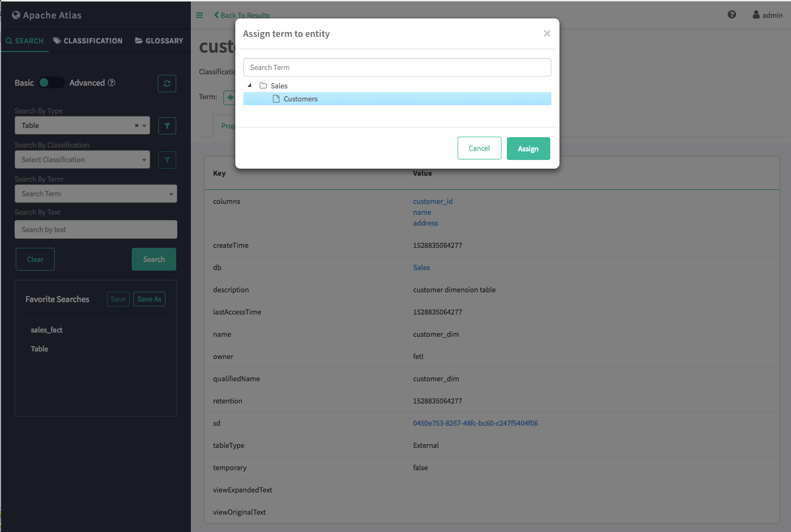Open the sd GUID link
The image size is (791, 532).
[x=475, y=423]
